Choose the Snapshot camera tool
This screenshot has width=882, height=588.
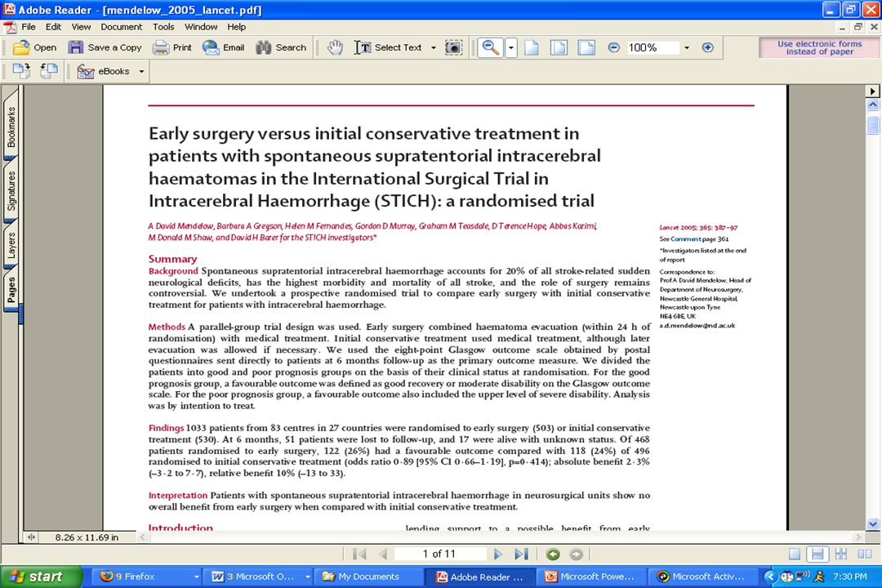(x=453, y=48)
